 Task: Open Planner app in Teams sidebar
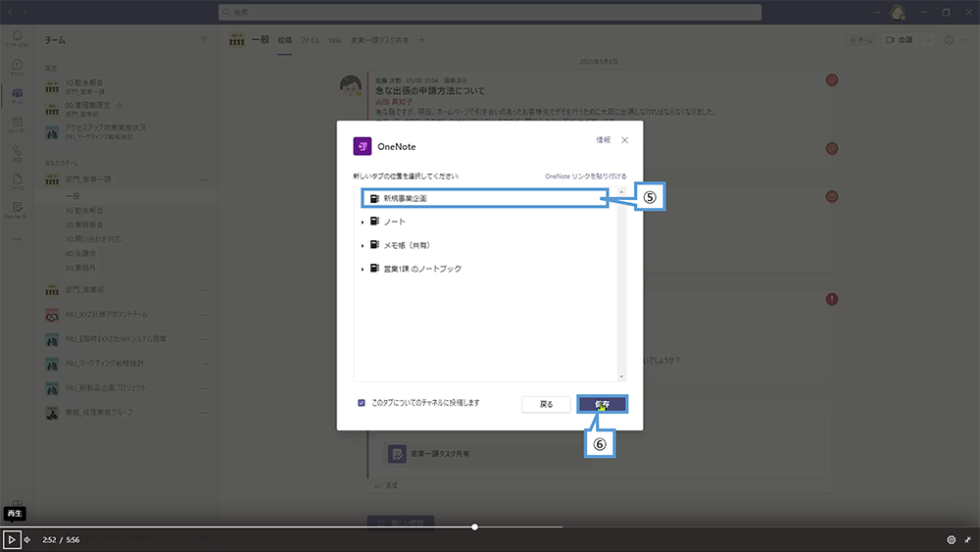click(x=17, y=210)
